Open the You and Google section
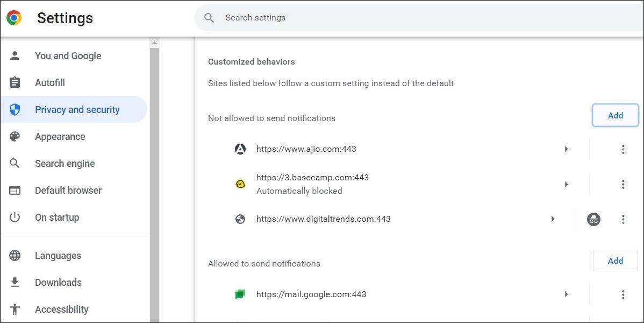 [x=68, y=56]
